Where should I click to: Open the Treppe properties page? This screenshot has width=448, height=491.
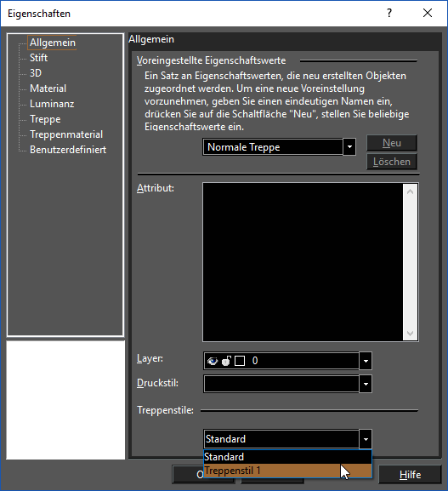coord(45,119)
